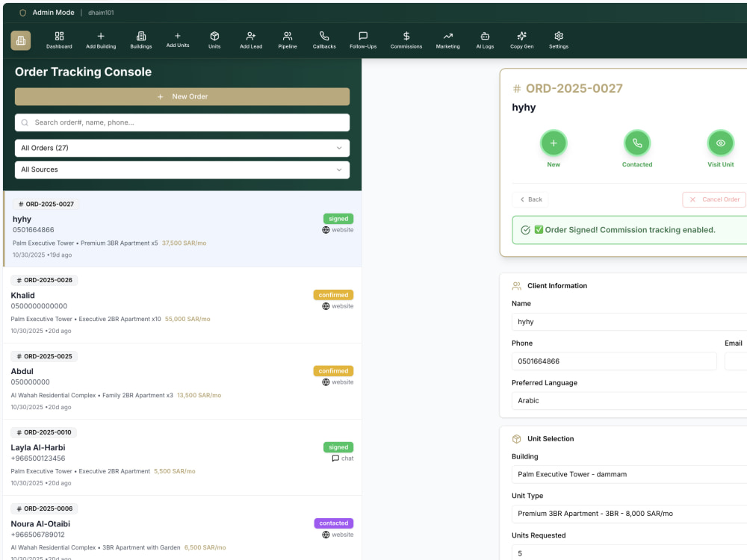Image resolution: width=747 pixels, height=560 pixels.
Task: Open Copy Gen sparkle icon
Action: (x=521, y=36)
